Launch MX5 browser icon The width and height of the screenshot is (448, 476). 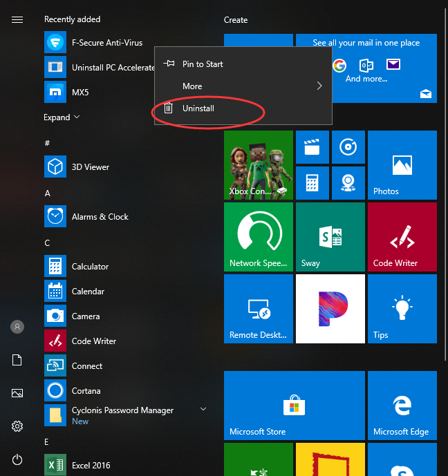[55, 92]
